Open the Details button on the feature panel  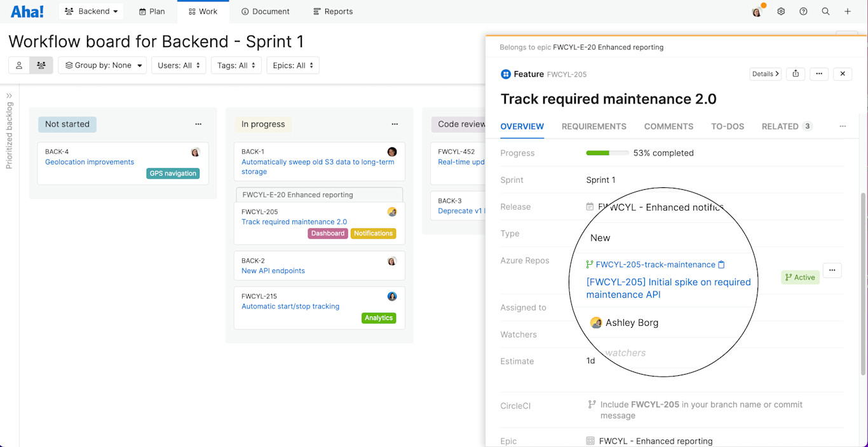click(765, 74)
